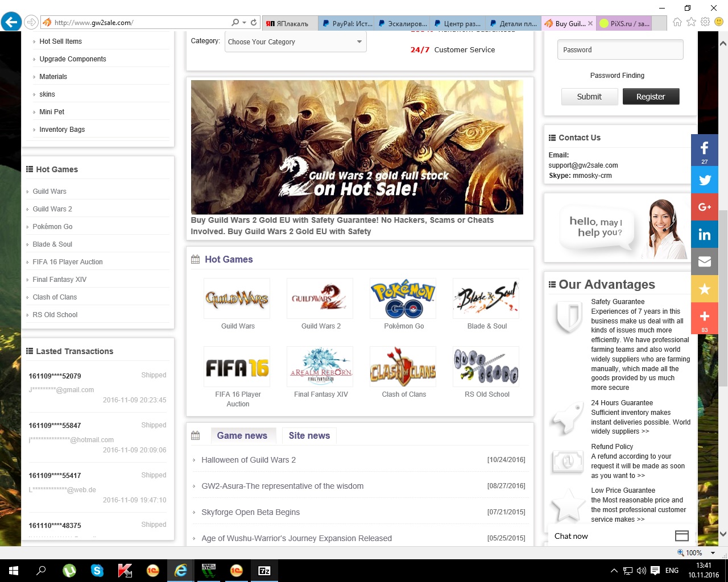Screen dimensions: 728x582
Task: Open the Clash of Clans game logo
Action: pos(403,367)
